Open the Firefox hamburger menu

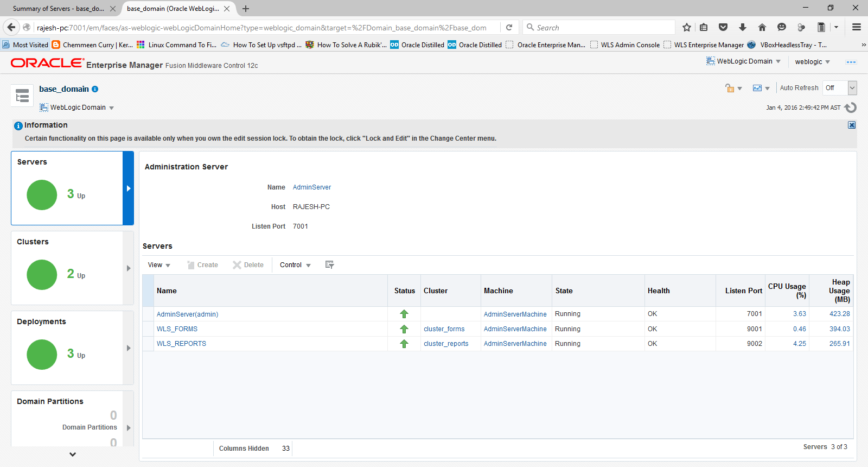pos(857,28)
